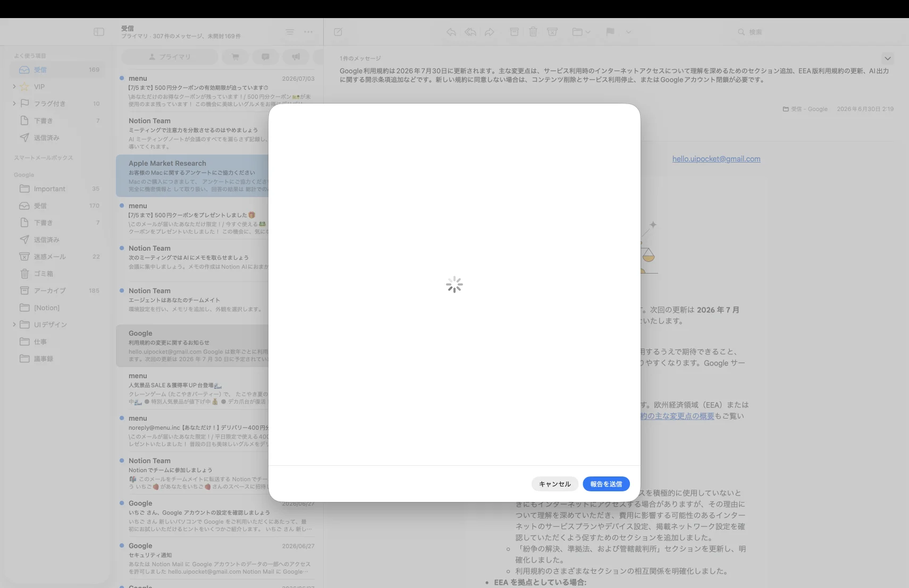Click the Google section header

pos(24,175)
